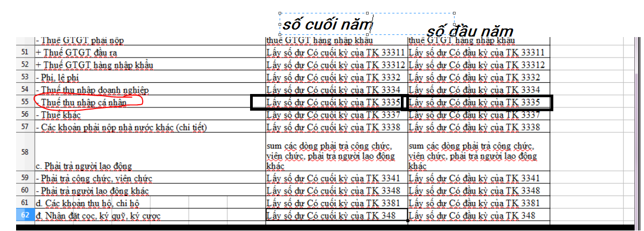Click 'Có đầu kỳ của TK 3337' cell
This screenshot has width=644, height=231.
coord(479,114)
